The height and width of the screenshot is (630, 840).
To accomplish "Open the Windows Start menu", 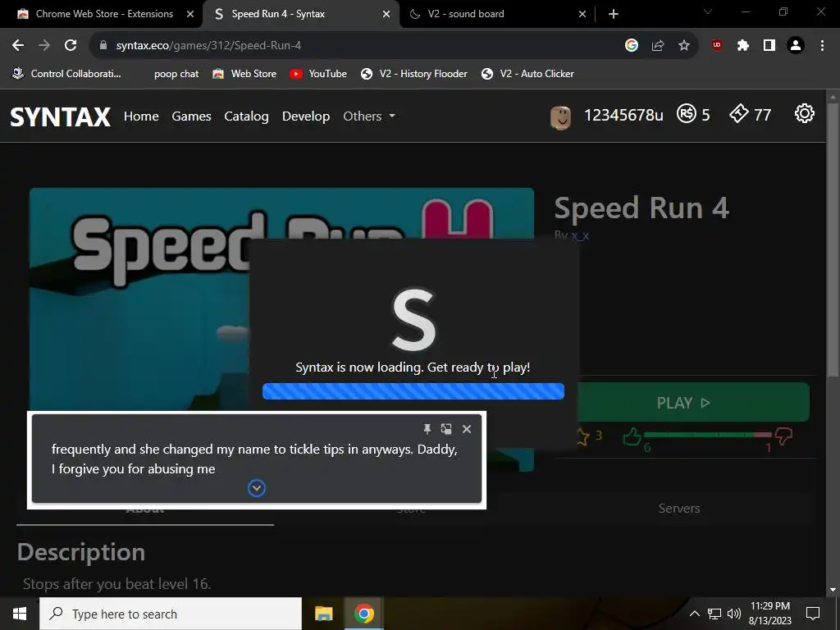I will click(20, 614).
